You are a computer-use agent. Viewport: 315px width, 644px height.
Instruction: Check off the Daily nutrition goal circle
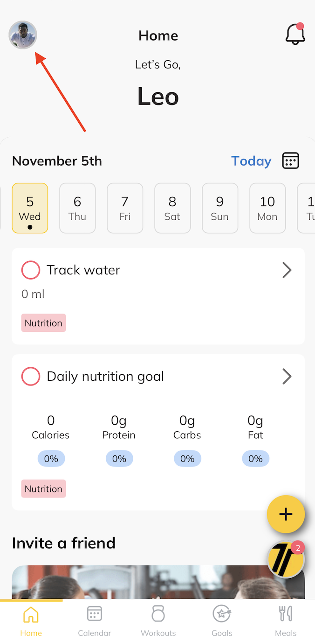point(31,377)
